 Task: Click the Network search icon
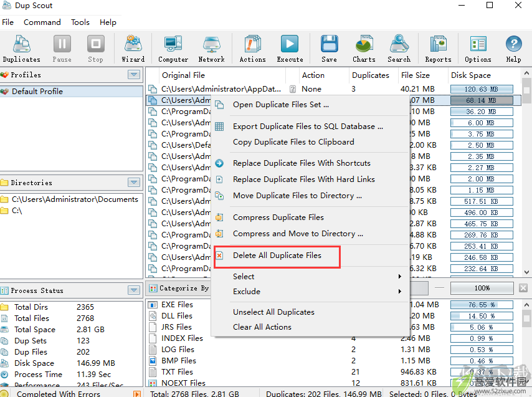tap(211, 49)
